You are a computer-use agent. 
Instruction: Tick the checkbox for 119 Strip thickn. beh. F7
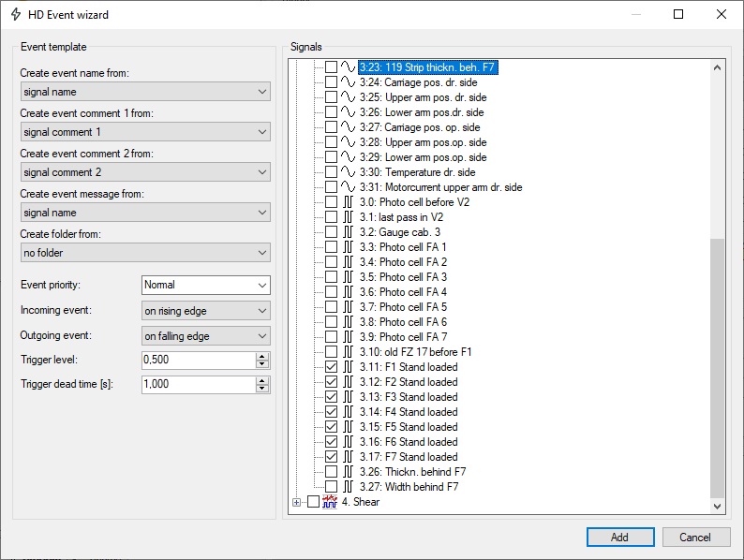tap(331, 67)
